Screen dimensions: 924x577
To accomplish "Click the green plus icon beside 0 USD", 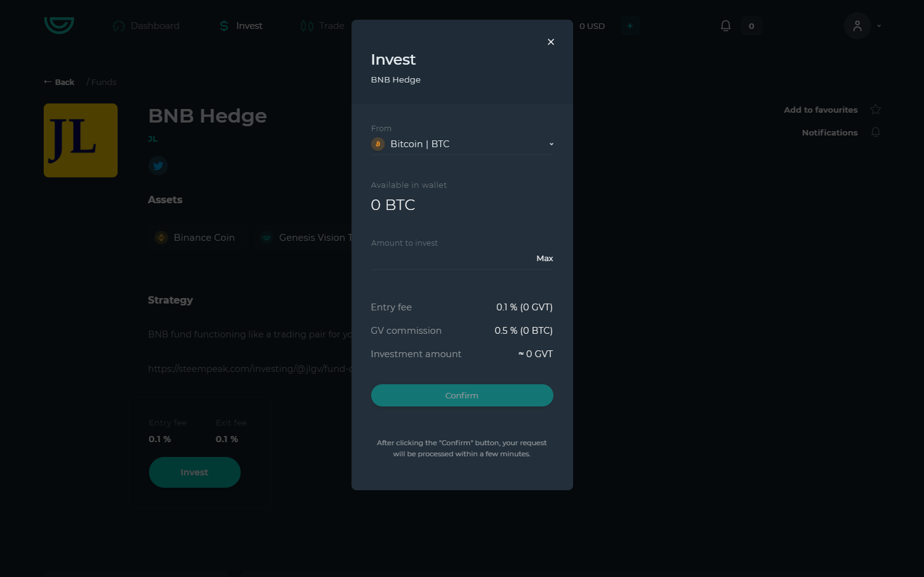I will coord(630,26).
